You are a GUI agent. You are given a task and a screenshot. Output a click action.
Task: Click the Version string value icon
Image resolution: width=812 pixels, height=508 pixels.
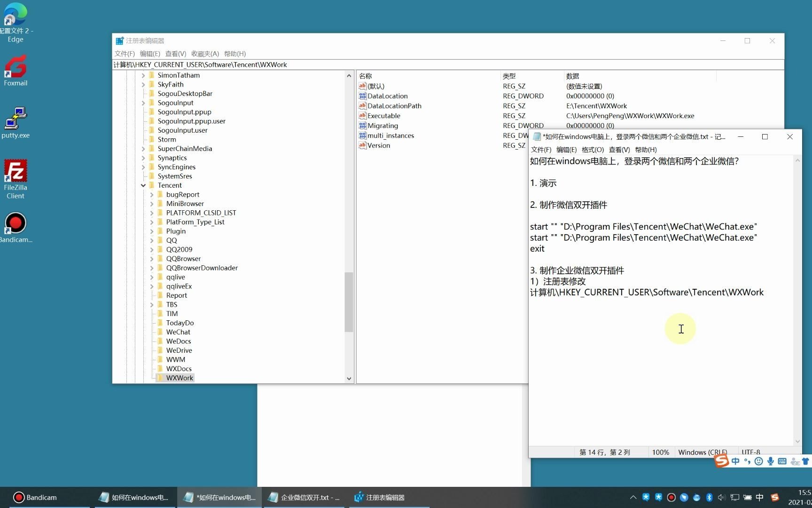pyautogui.click(x=362, y=145)
